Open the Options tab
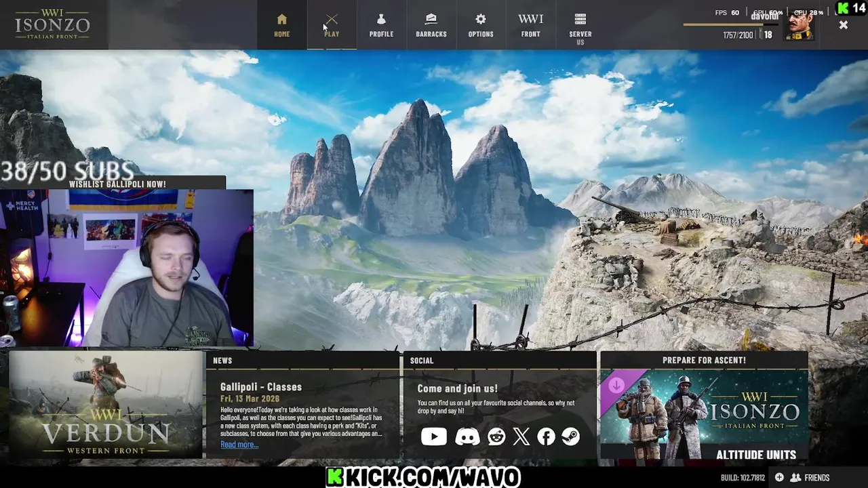Viewport: 868px width, 488px height. 481,25
